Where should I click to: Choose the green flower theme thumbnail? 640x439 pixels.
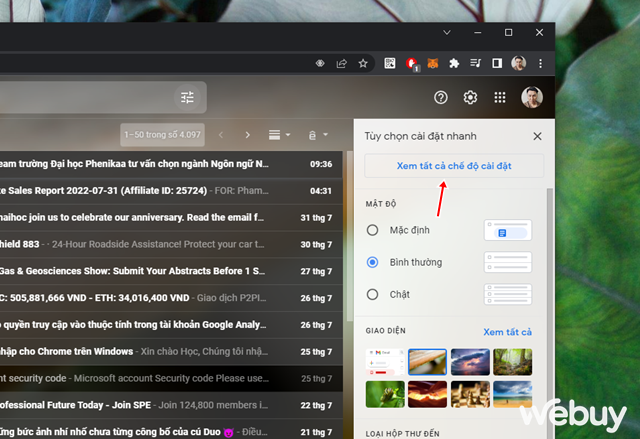(x=385, y=395)
